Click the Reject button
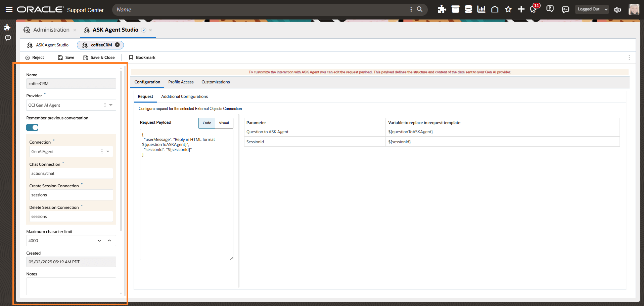 point(35,58)
